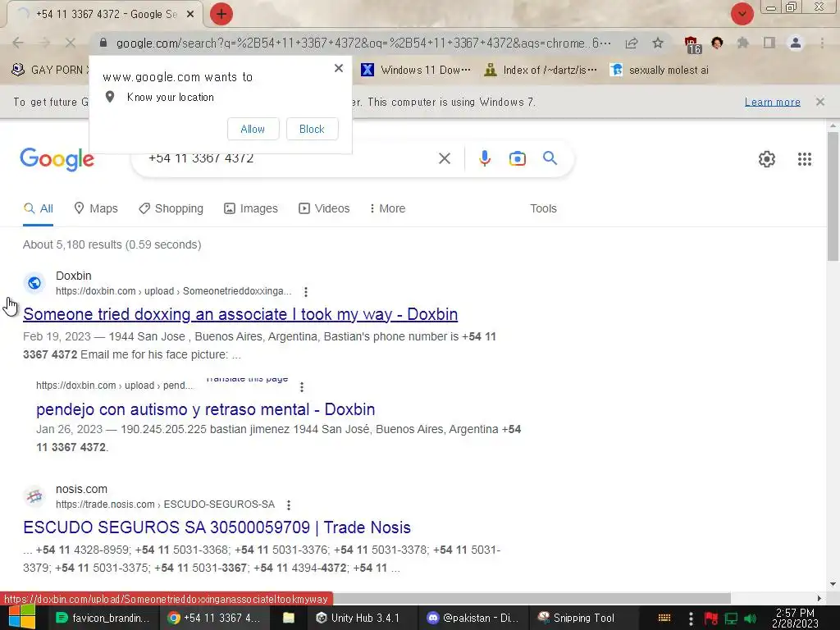Open Chrome three-dot menu
Screen dimensions: 840x630
(822, 43)
